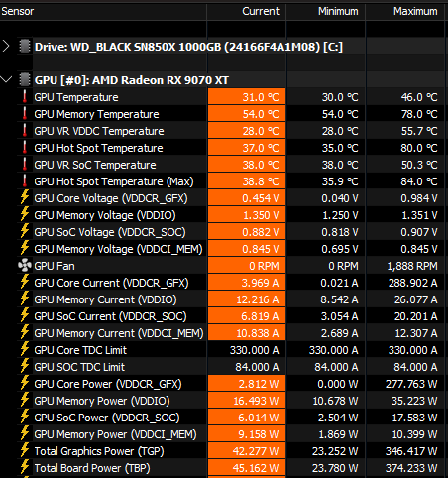Click the minimum value 8.542 A
448x478 pixels.
click(339, 299)
